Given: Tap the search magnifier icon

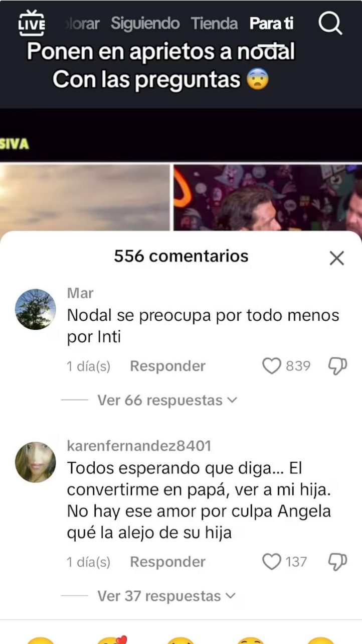Looking at the screenshot, I should [330, 23].
